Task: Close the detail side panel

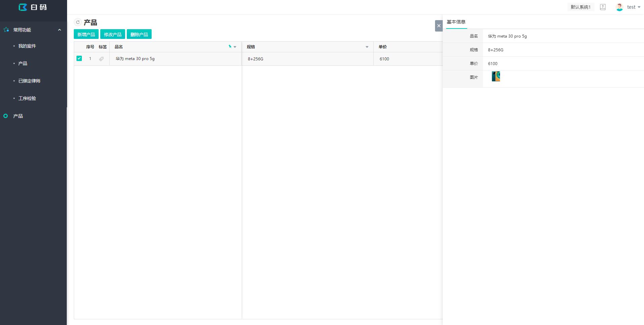Action: (x=439, y=26)
